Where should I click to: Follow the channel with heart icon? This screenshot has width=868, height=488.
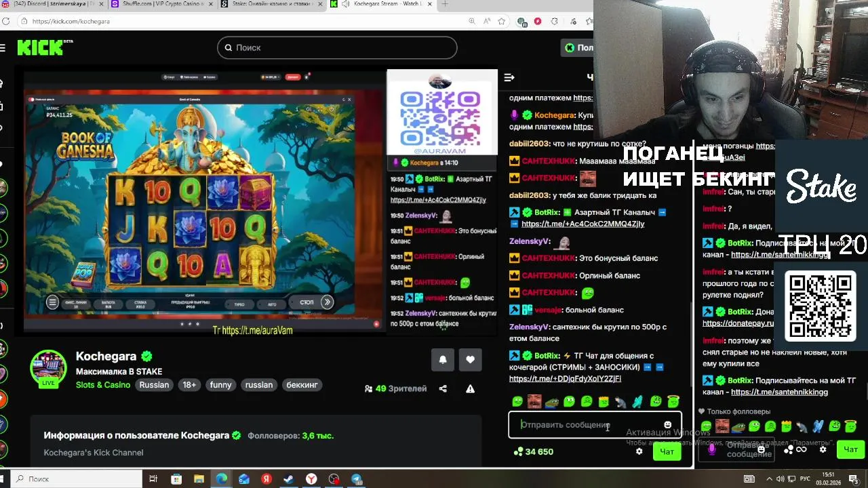471,360
